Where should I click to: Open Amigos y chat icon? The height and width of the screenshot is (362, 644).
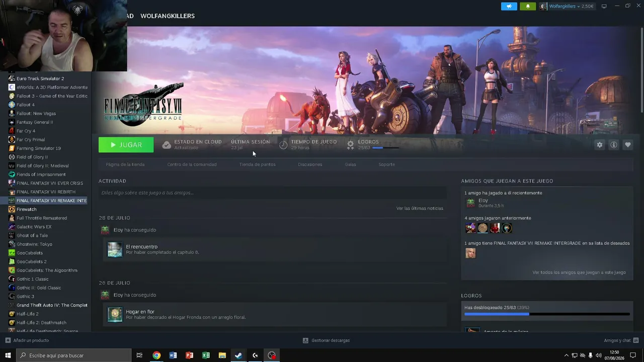click(636, 340)
